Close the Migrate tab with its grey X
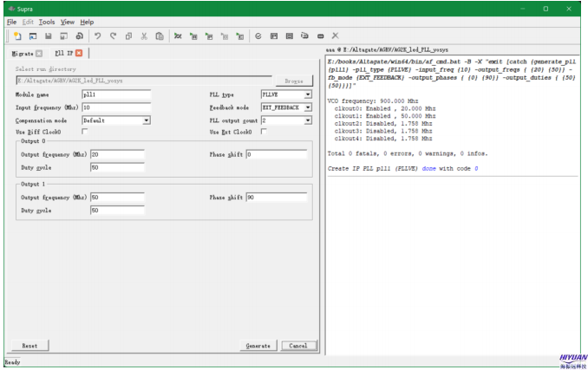The height and width of the screenshot is (370, 588). tap(39, 53)
